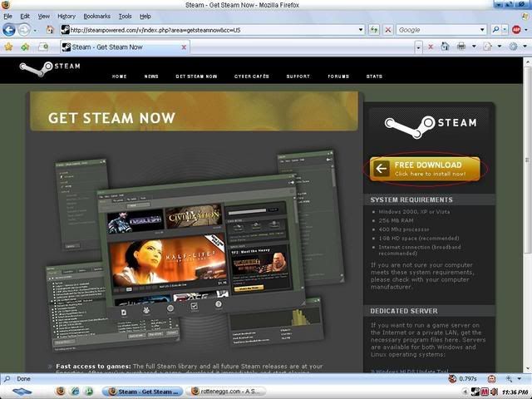This screenshot has width=532, height=399.
Task: Click the Free Download button
Action: click(427, 169)
